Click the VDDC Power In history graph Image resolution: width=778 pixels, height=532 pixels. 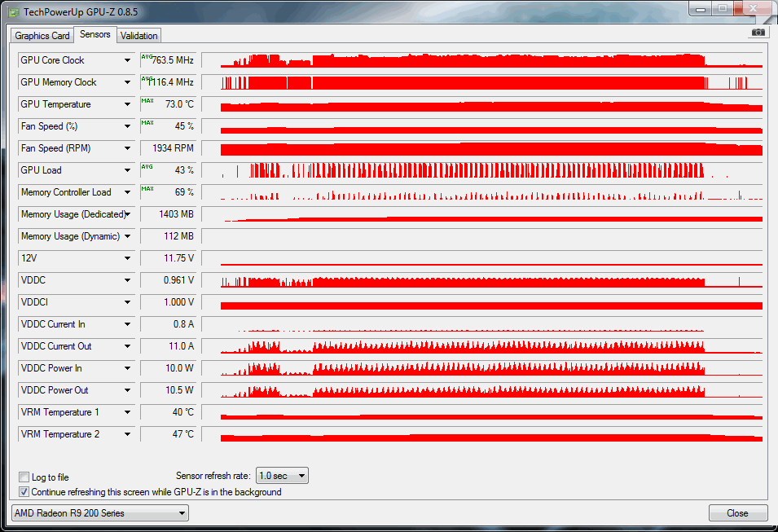coord(482,367)
